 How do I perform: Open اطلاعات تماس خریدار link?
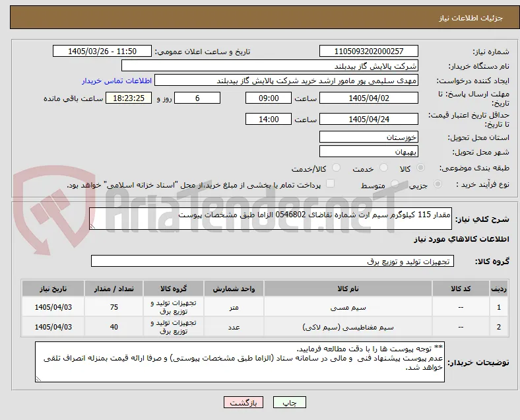117,81
